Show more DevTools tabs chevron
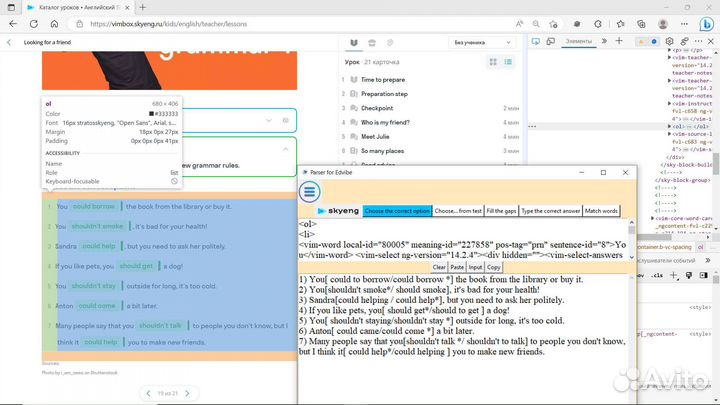The image size is (720, 405). pyautogui.click(x=604, y=41)
